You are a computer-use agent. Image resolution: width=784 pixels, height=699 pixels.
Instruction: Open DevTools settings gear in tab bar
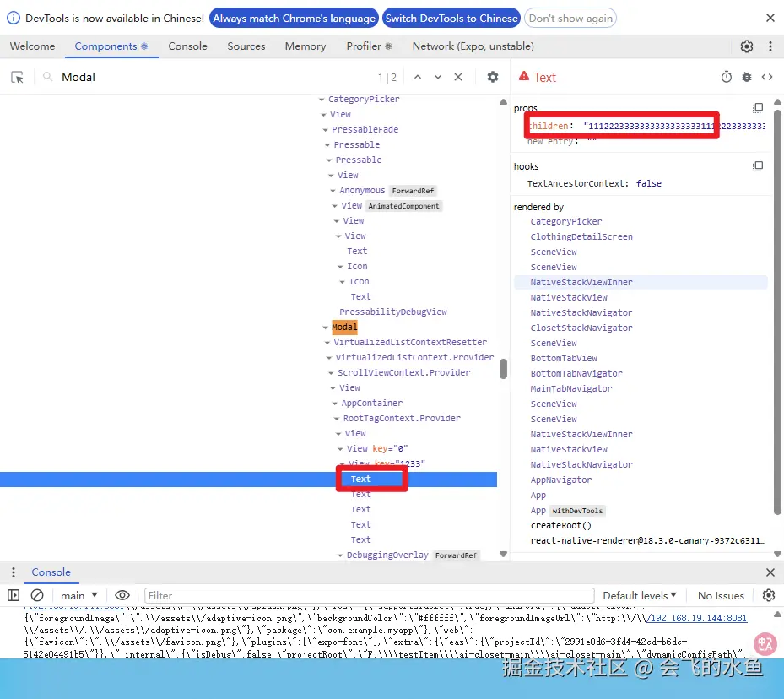(x=747, y=46)
